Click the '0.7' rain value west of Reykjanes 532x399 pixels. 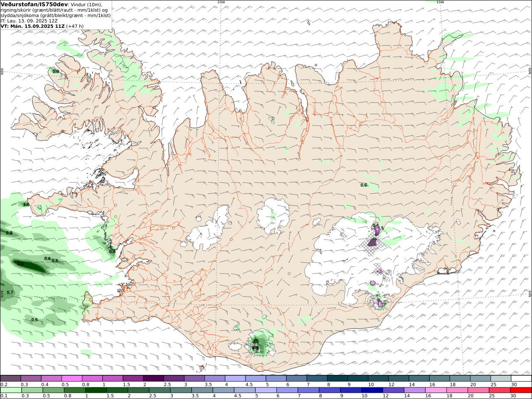click(10, 293)
